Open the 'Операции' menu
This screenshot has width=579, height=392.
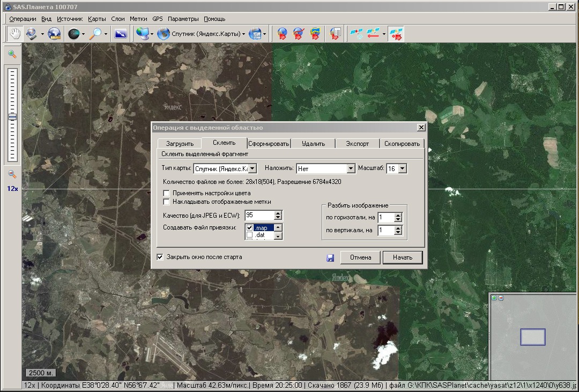click(x=23, y=19)
